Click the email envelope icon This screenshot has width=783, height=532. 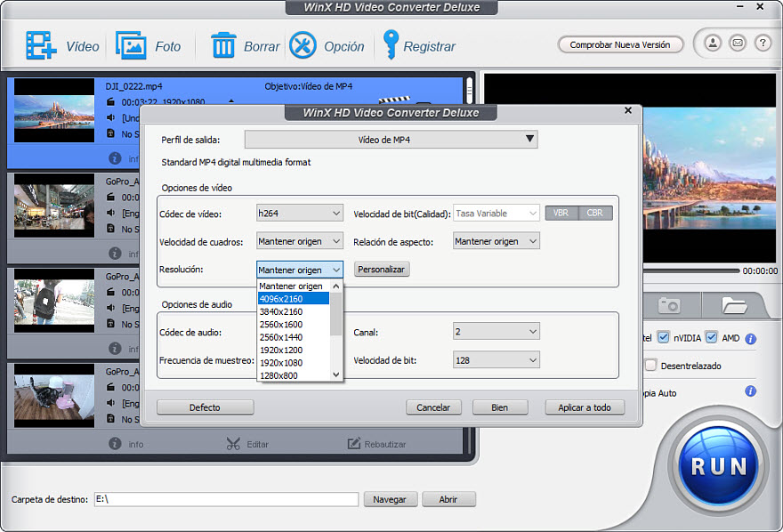click(x=738, y=44)
